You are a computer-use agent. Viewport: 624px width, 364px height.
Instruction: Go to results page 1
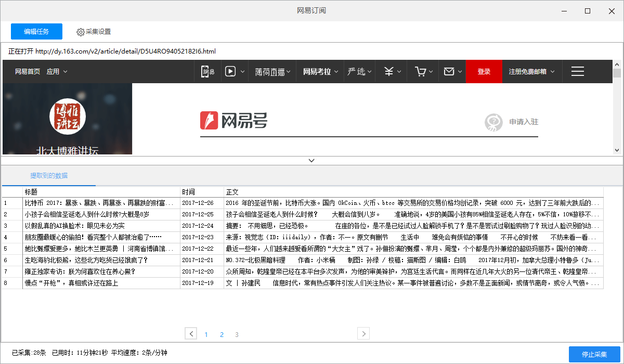(x=206, y=334)
